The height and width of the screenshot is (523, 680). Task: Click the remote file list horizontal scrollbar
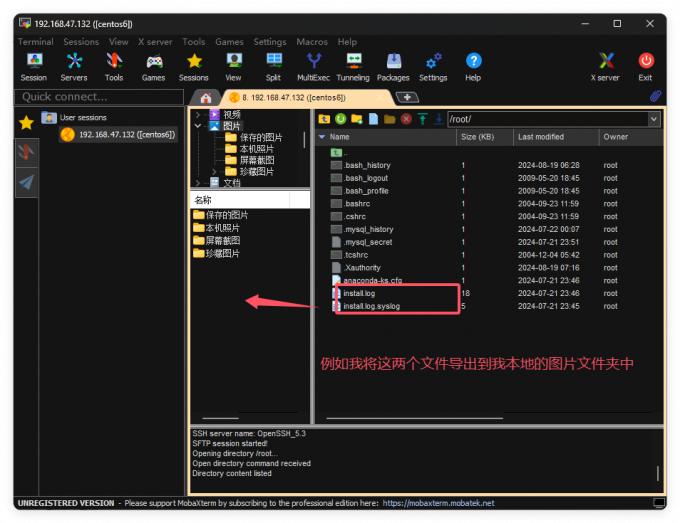(414, 418)
